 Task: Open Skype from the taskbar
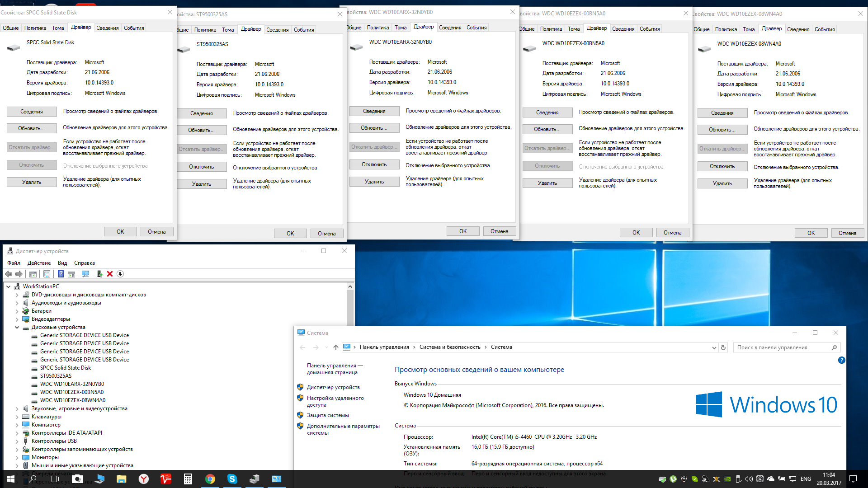point(232,479)
